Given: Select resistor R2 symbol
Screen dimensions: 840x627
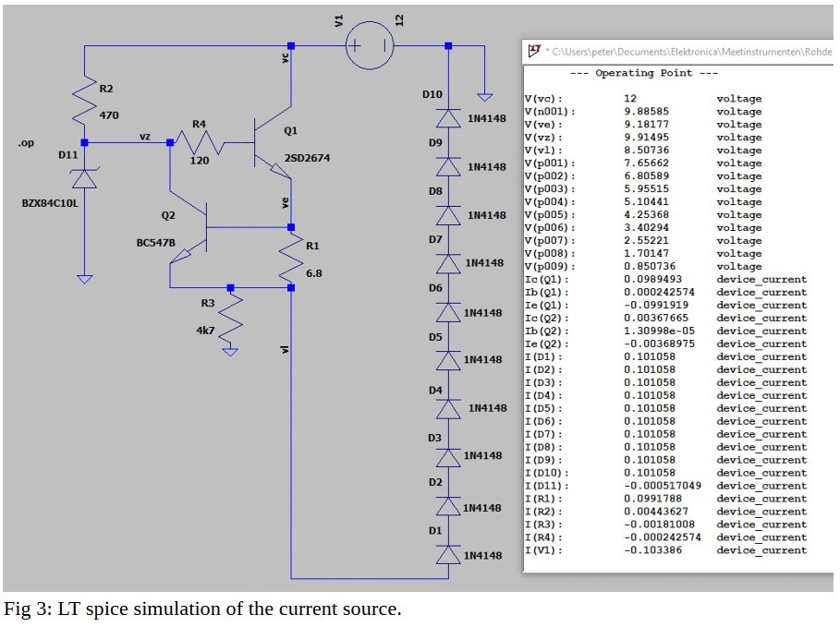Looking at the screenshot, I should click(84, 100).
